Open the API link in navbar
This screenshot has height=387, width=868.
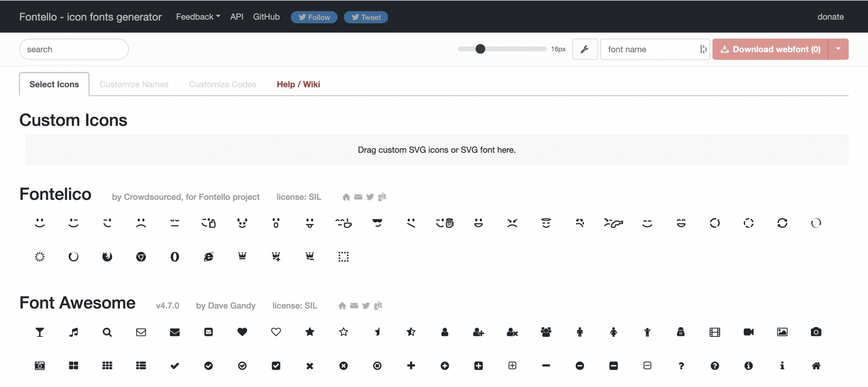237,17
